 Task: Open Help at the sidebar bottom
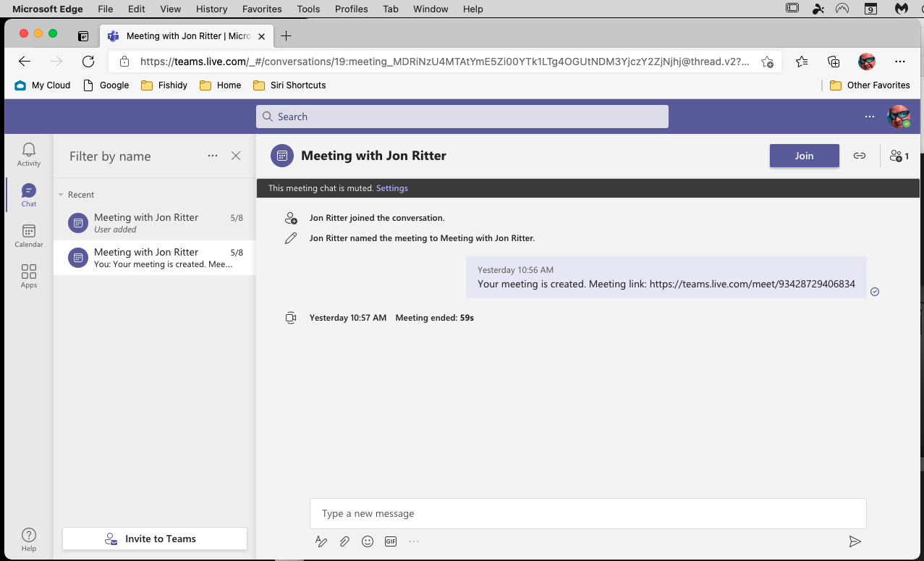click(x=29, y=539)
